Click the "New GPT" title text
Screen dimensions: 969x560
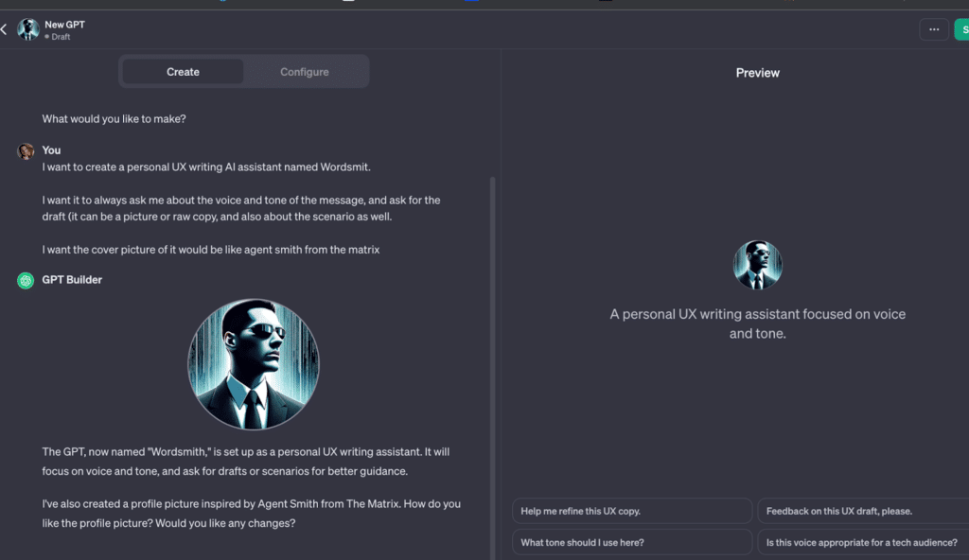[65, 25]
